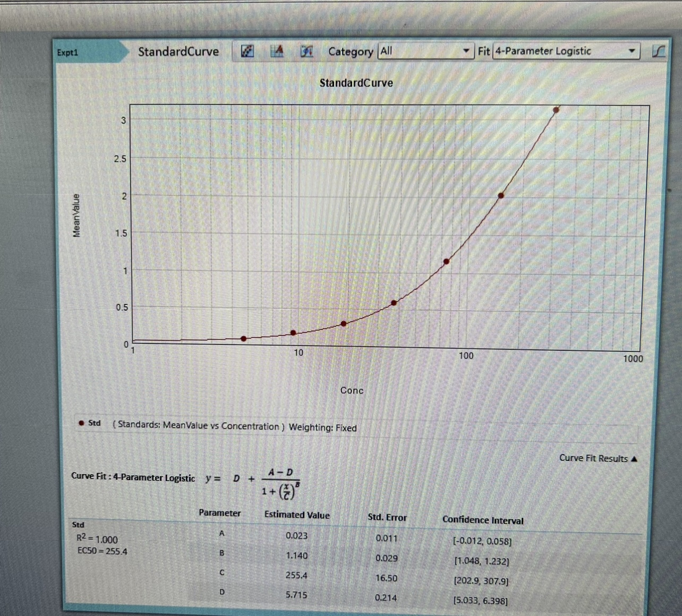Viewport: 682px width, 616px height.
Task: Select the lowest, leftmost data point on the curve
Action: pos(244,339)
